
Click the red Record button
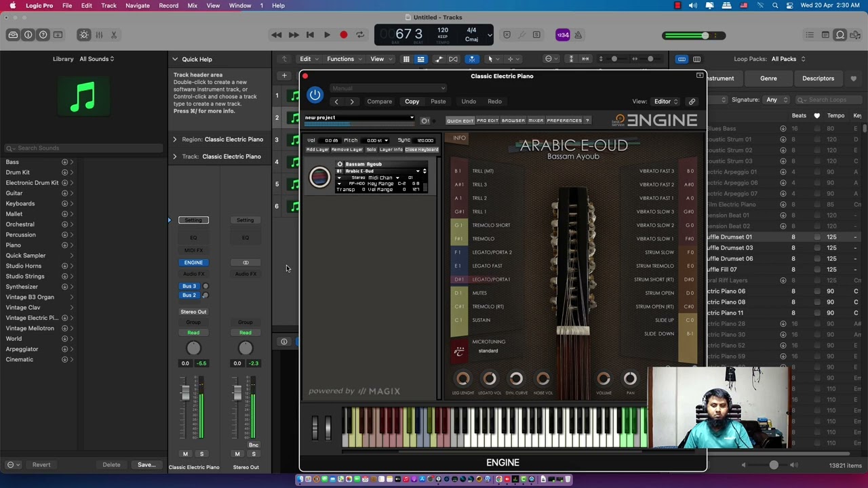point(344,35)
